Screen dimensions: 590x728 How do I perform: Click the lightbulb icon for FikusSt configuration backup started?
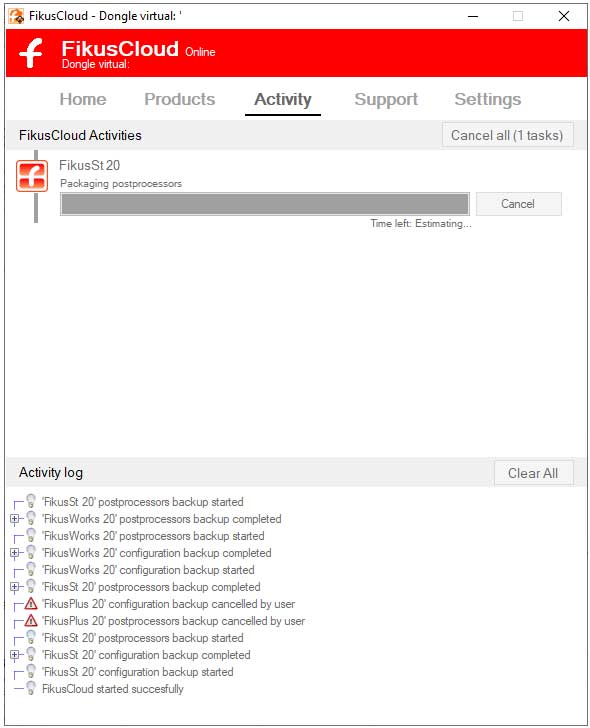pos(31,671)
